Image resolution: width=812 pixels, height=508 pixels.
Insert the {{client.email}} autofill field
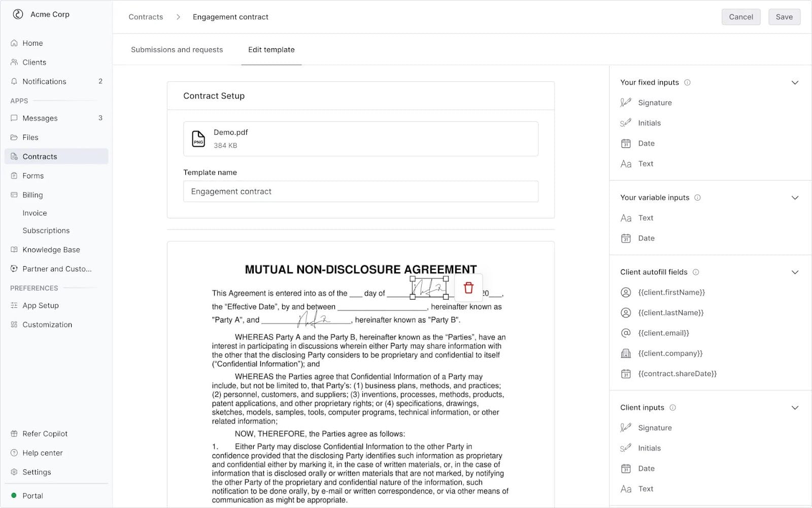click(662, 333)
